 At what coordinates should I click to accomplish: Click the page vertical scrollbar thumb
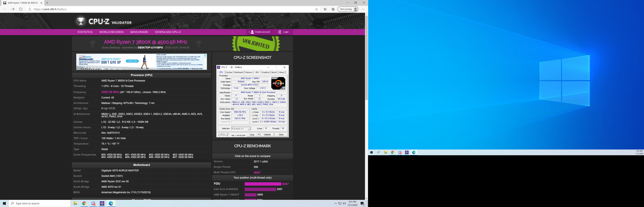(x=366, y=58)
